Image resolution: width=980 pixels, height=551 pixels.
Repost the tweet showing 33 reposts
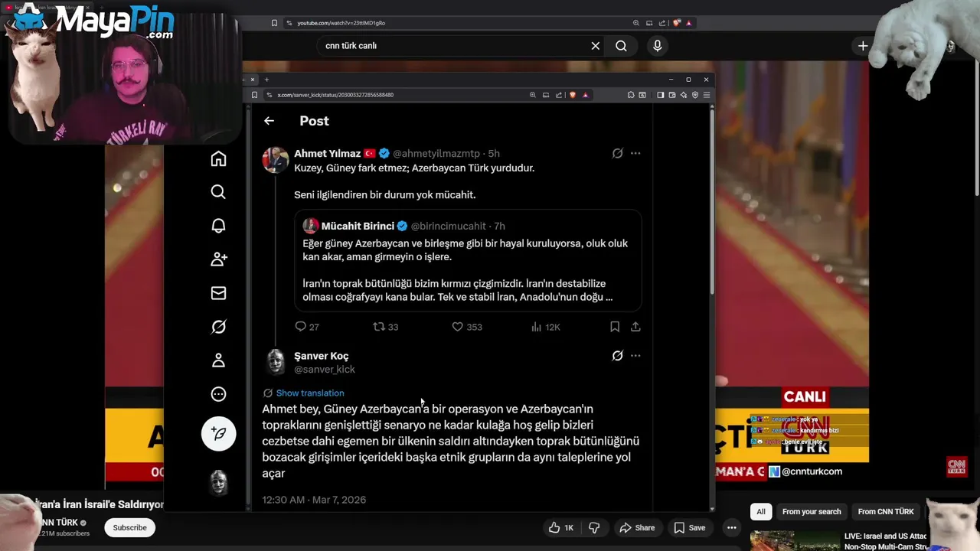(385, 327)
